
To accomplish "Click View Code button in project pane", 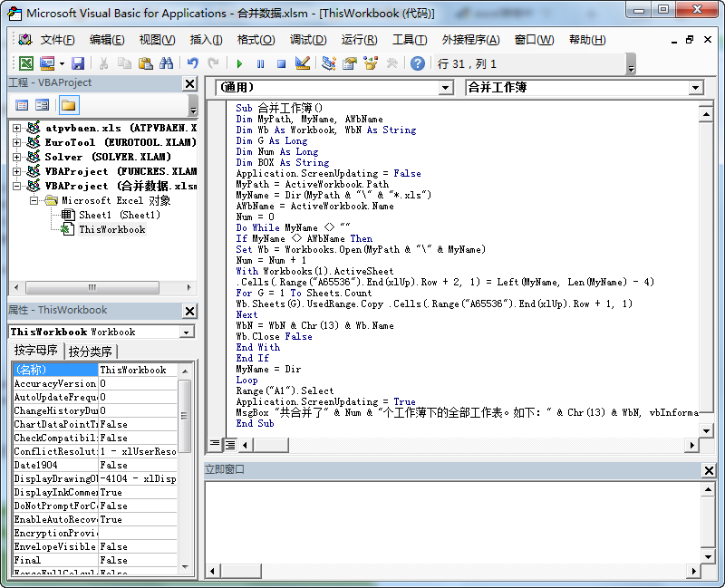I will coord(22,105).
